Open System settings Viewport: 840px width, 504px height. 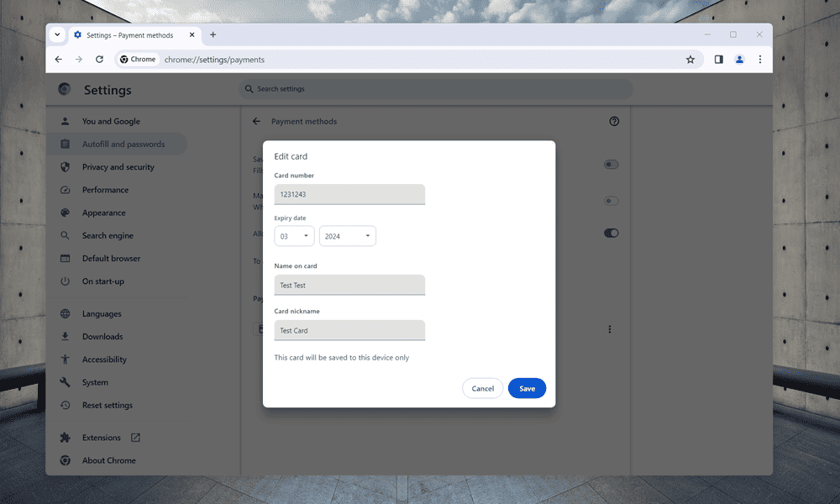[x=95, y=382]
